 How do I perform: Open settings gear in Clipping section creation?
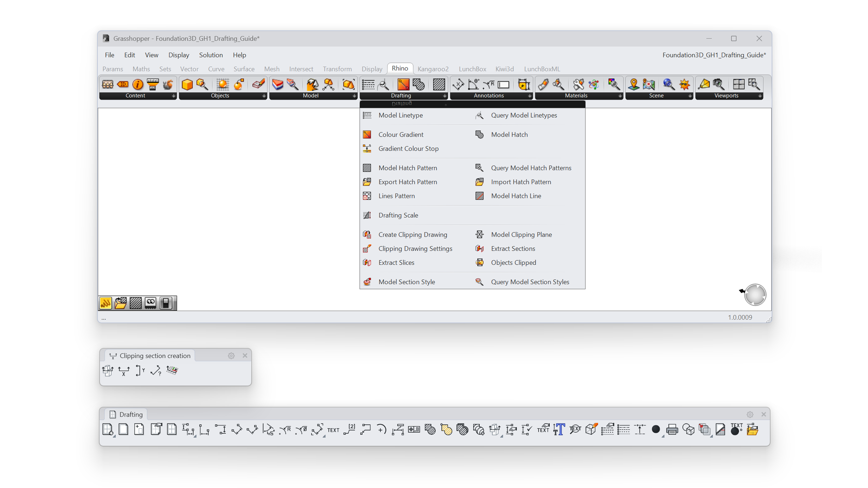231,356
